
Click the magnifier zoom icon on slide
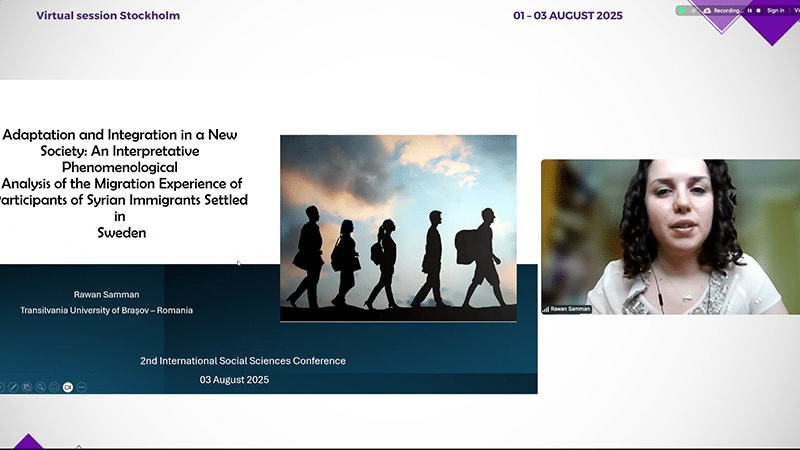click(41, 387)
